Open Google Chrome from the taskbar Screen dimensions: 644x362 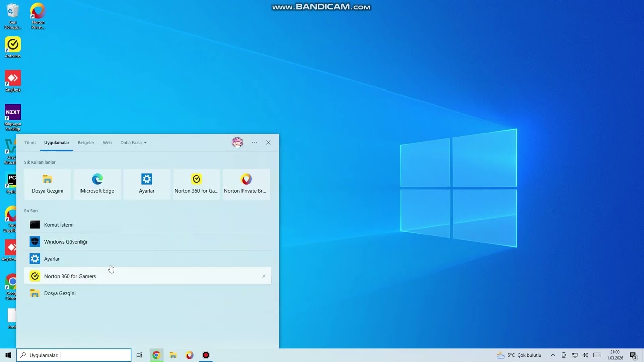156,355
